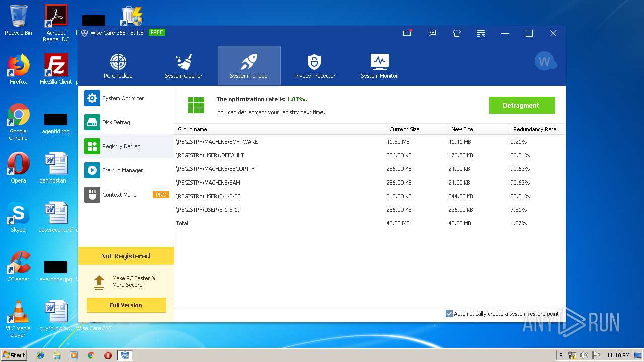Open Acrobat Reader DC desktop icon

point(56,23)
